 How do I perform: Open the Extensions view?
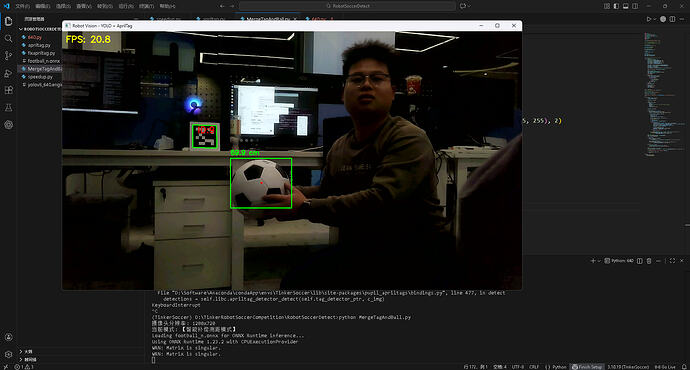8,90
